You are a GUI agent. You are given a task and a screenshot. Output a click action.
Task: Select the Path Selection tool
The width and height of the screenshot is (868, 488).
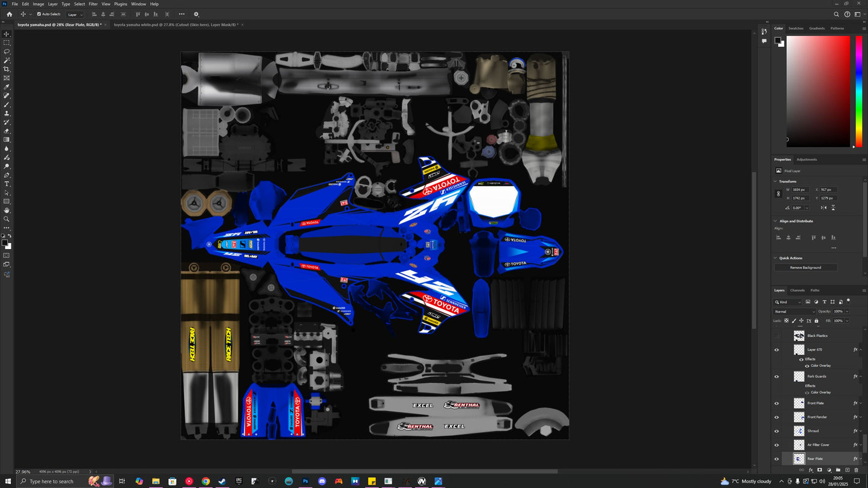(x=7, y=193)
